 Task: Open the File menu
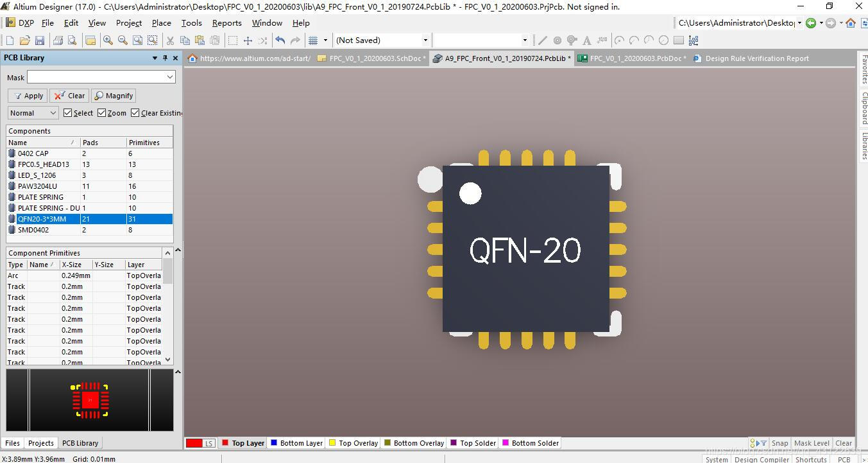(47, 23)
